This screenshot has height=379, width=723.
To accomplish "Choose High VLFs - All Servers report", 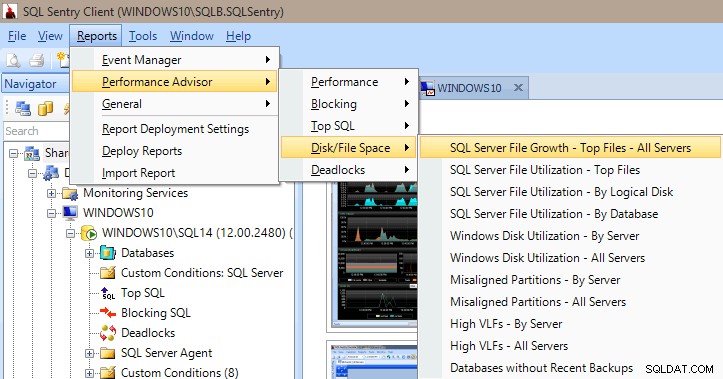I will click(509, 346).
